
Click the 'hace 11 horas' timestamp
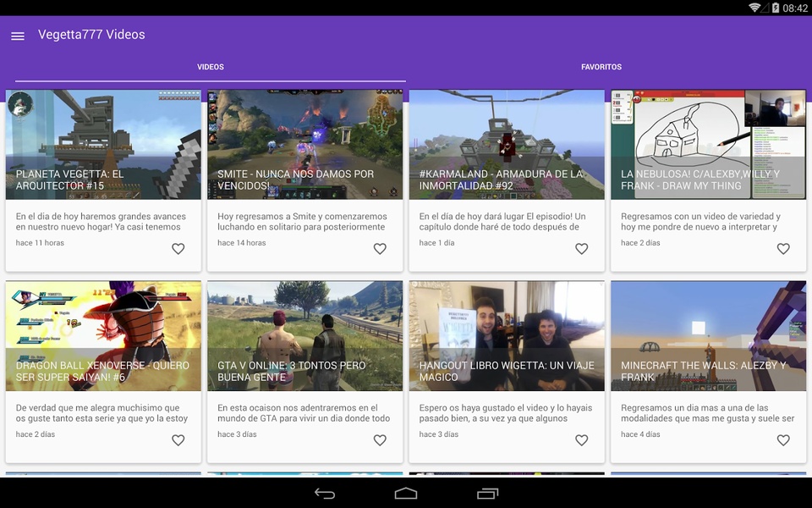40,243
